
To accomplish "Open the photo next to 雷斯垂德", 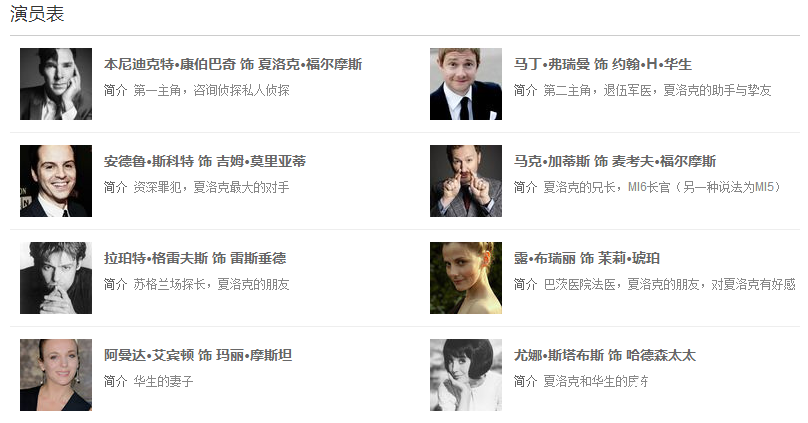I will 56,278.
